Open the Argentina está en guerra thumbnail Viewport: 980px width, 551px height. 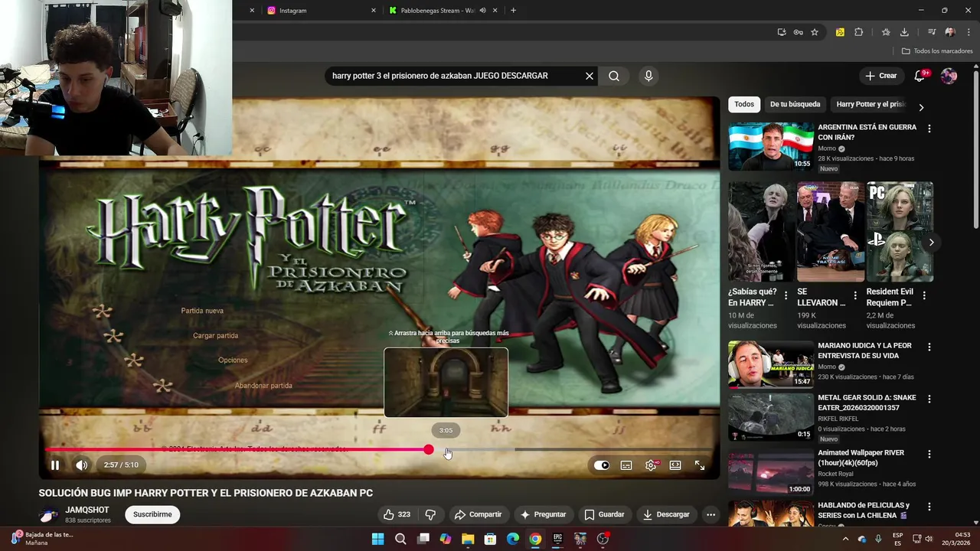point(771,146)
